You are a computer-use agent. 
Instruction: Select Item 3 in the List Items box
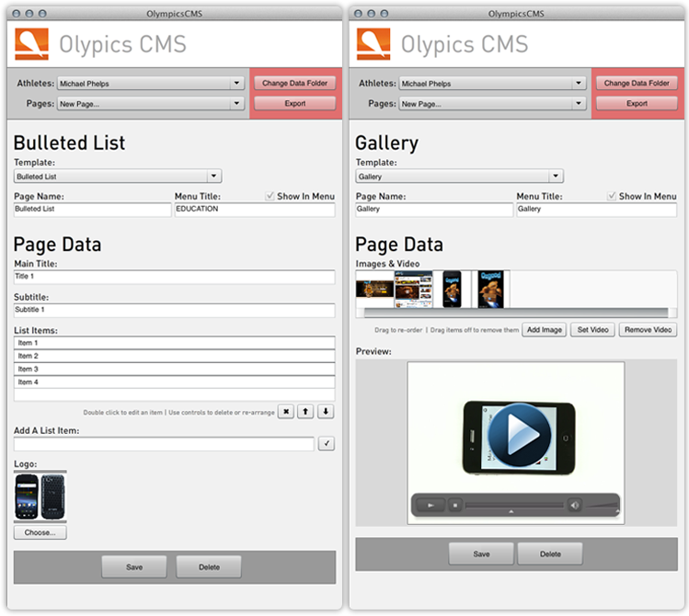point(174,369)
